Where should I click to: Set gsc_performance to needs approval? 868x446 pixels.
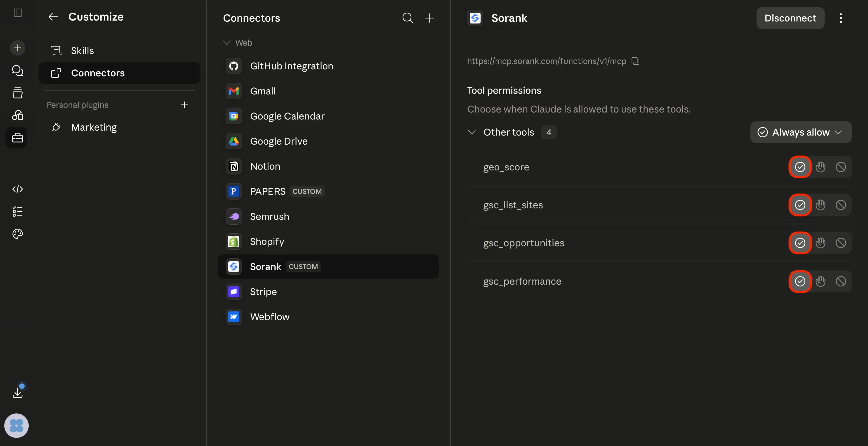[821, 282]
